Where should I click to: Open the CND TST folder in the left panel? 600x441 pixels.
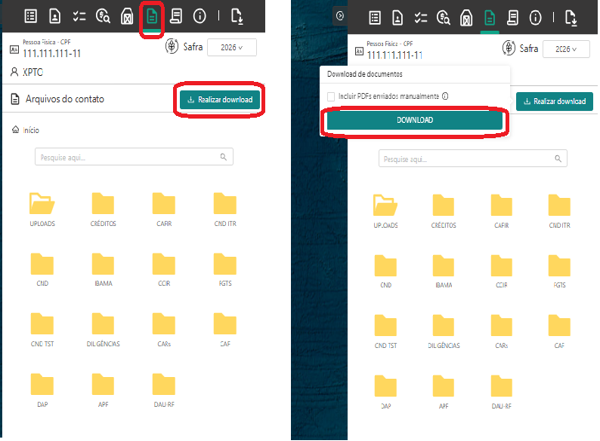pyautogui.click(x=42, y=330)
